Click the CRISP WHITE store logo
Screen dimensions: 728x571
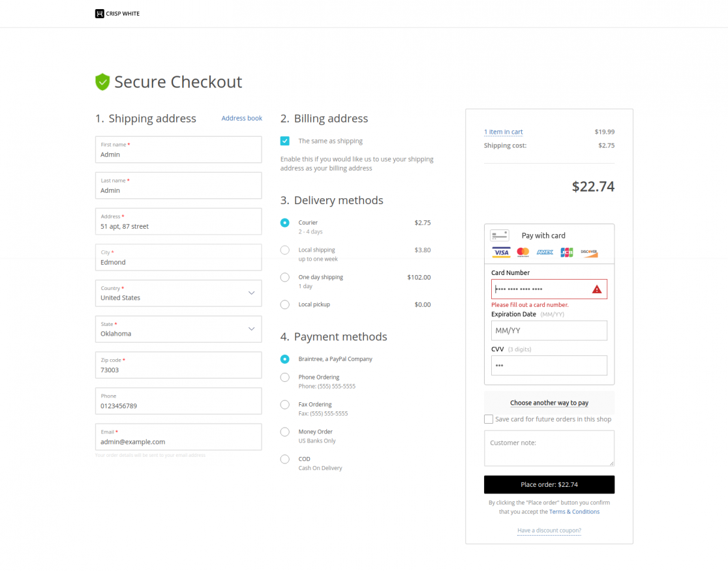point(117,13)
